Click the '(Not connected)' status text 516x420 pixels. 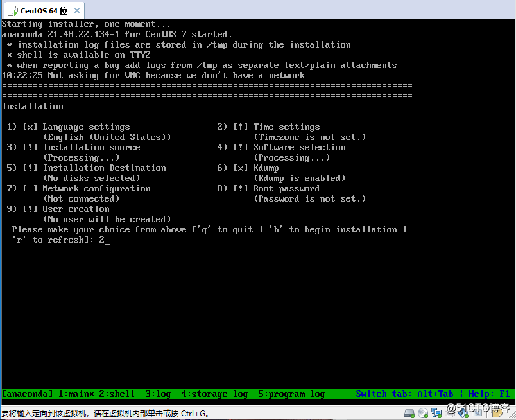(82, 198)
